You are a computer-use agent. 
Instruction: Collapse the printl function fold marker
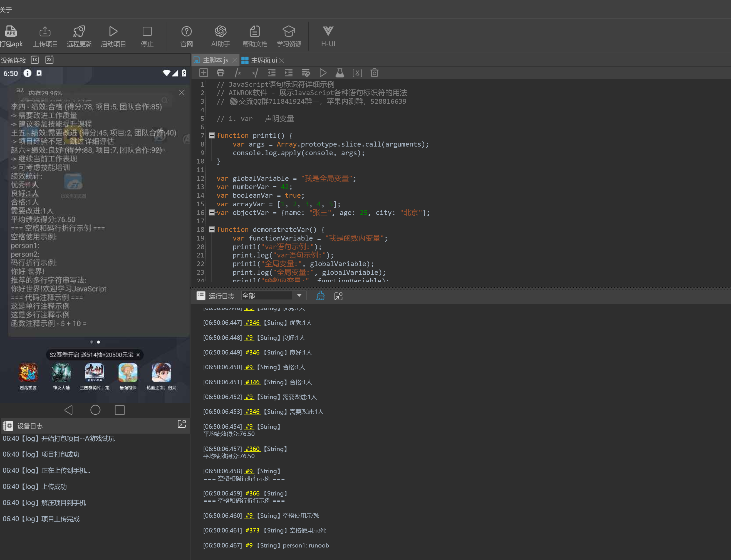(212, 135)
